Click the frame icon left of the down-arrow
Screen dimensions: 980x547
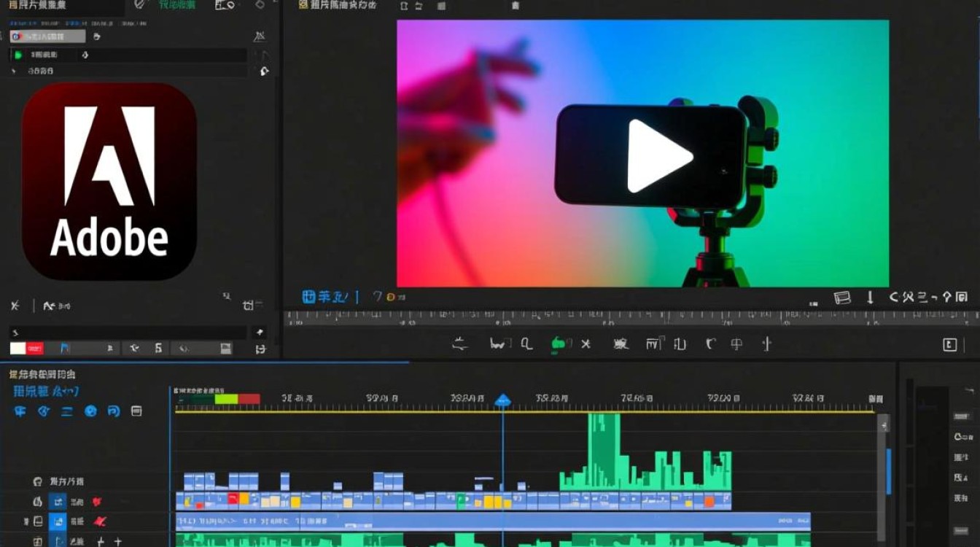click(842, 298)
